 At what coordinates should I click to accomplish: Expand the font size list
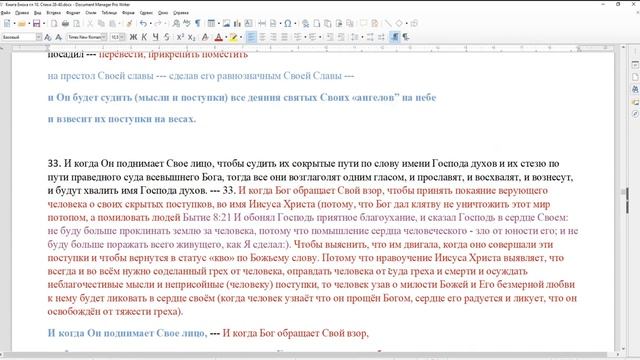coord(122,37)
